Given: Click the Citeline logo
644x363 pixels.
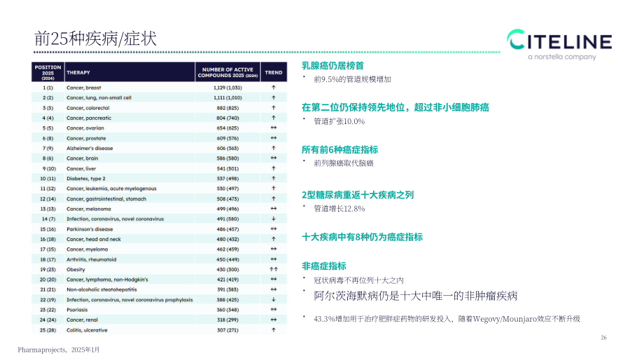Looking at the screenshot, I should 559,44.
